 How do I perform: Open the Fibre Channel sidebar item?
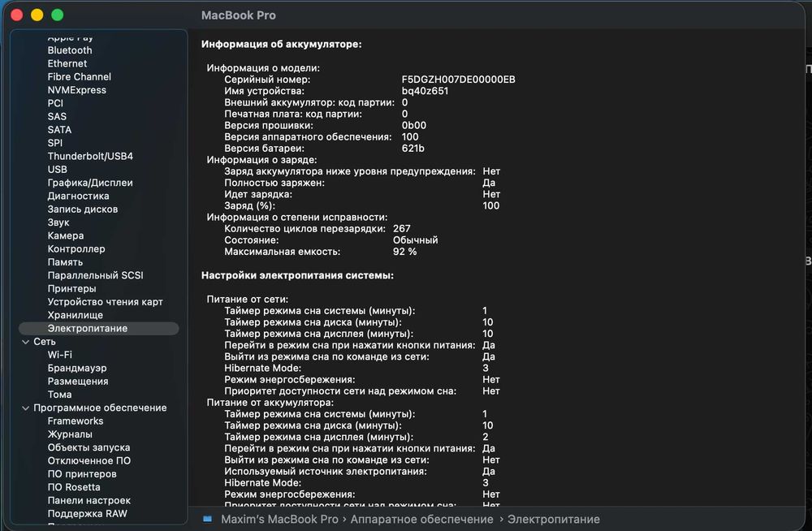(80, 76)
